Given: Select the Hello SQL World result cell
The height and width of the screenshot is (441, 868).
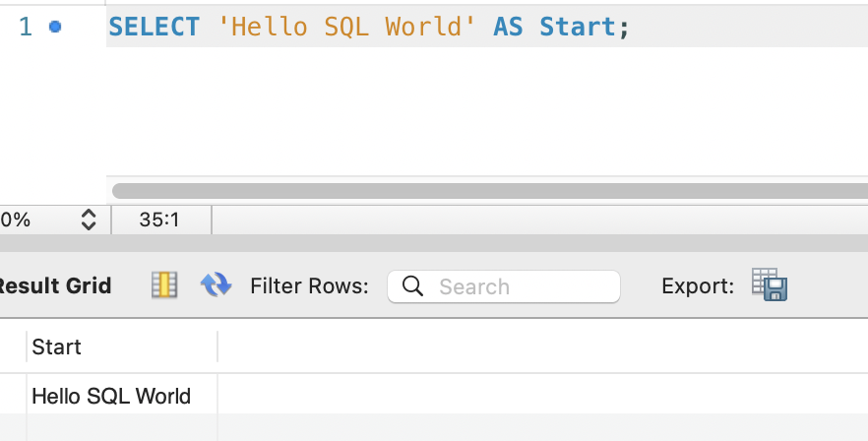Looking at the screenshot, I should [111, 397].
